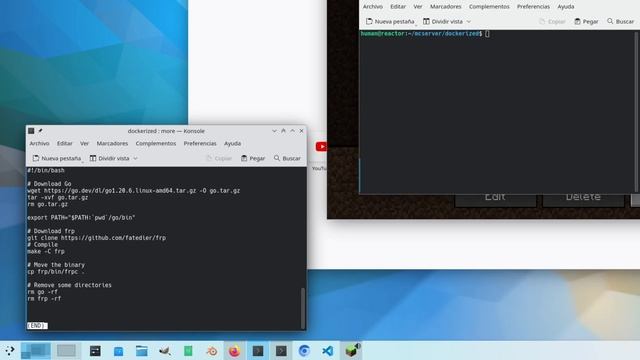Switch to the second virtual desktop in pager

66,351
